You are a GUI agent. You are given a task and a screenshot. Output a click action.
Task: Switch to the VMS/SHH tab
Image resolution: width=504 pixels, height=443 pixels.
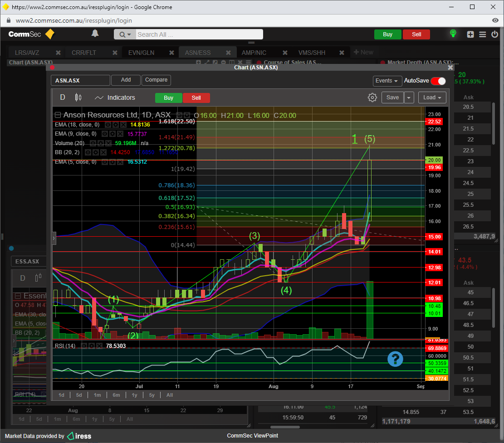click(x=312, y=53)
